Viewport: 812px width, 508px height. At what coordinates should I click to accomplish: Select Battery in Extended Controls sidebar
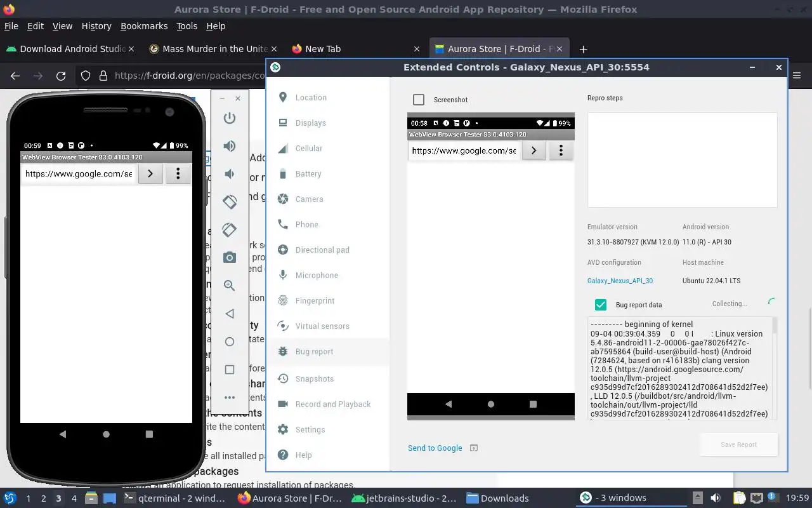[328, 174]
